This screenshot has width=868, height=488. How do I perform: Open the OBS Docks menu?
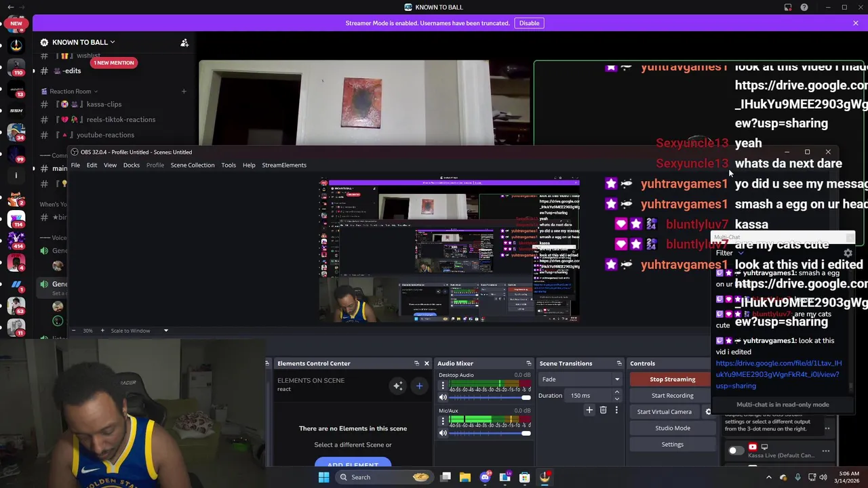tap(132, 165)
